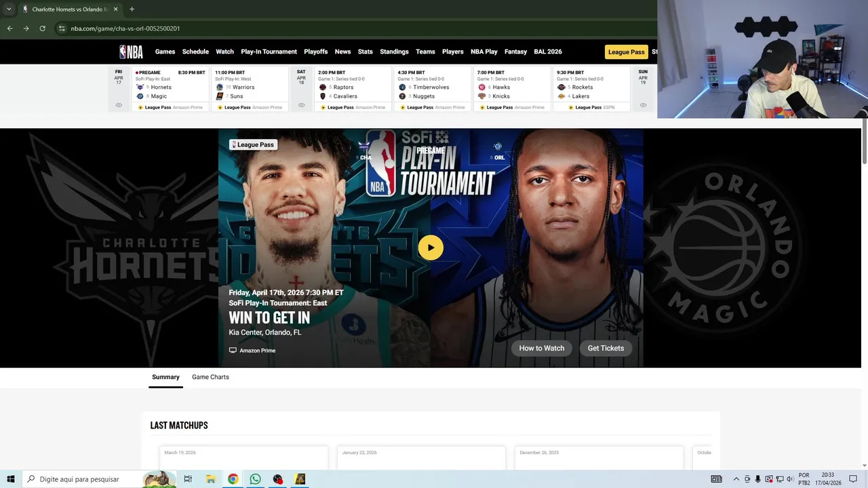The width and height of the screenshot is (868, 488).
Task: Open the January 22, 2026 matchup card
Action: tap(421, 457)
